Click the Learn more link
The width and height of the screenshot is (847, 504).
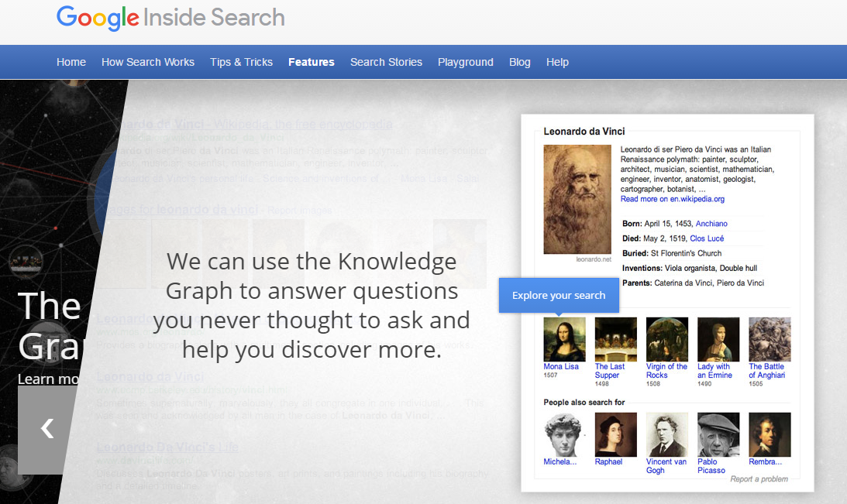point(47,379)
